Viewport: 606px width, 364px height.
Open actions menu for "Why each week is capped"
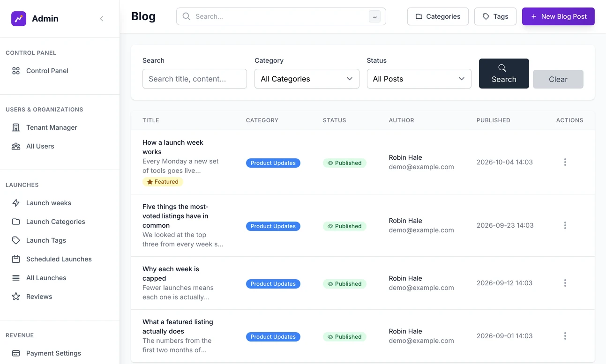click(x=565, y=283)
